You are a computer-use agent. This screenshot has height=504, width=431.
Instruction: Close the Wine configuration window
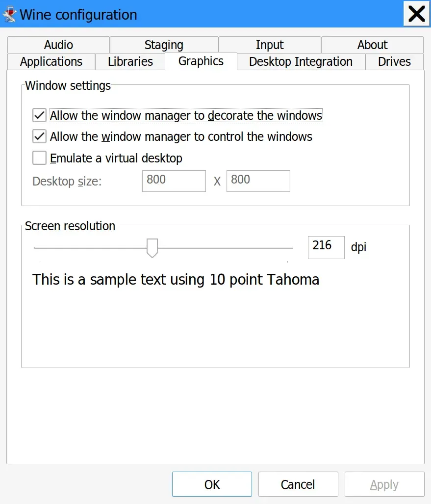coord(416,14)
